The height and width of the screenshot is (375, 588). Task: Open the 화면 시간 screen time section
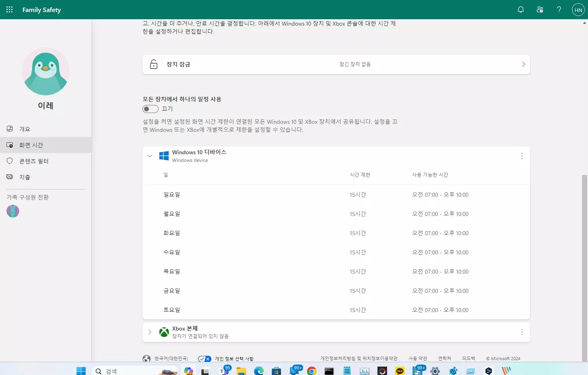click(x=31, y=145)
